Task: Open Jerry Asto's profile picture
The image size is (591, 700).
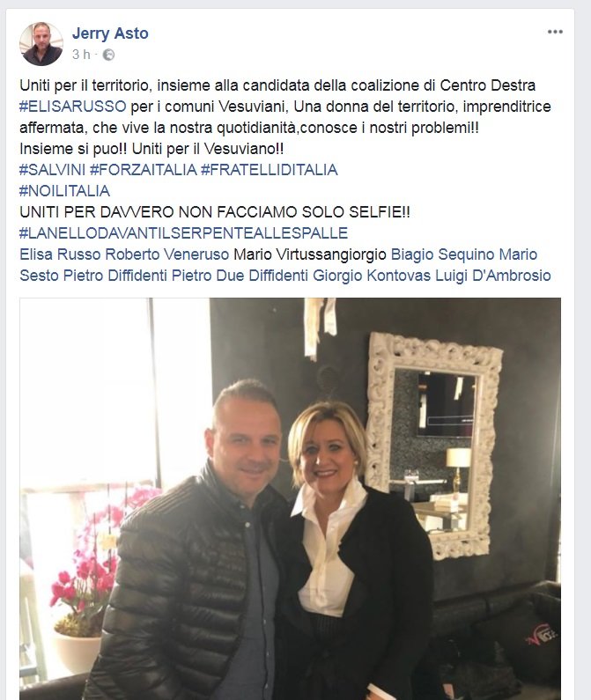Action: click(41, 44)
